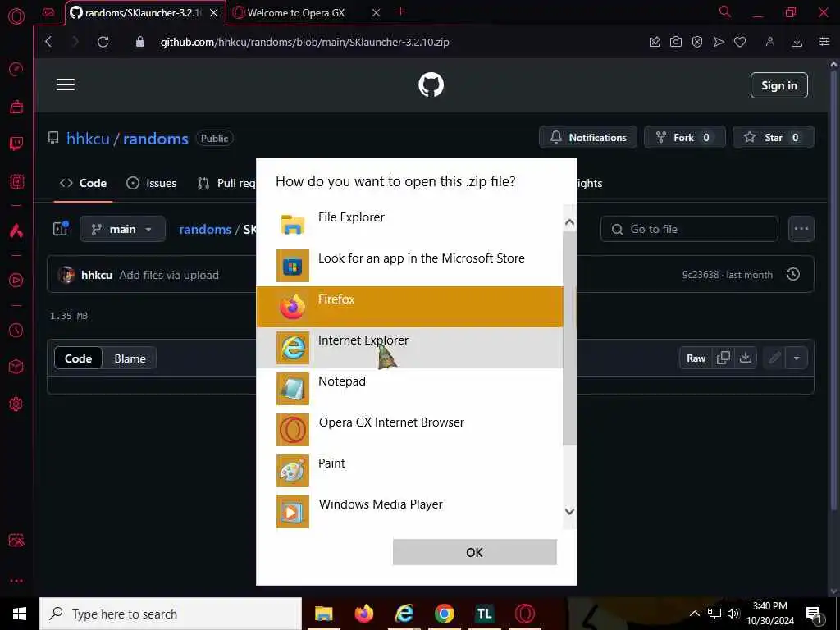840x630 pixels.
Task: Click the address bar URL
Action: coord(305,43)
